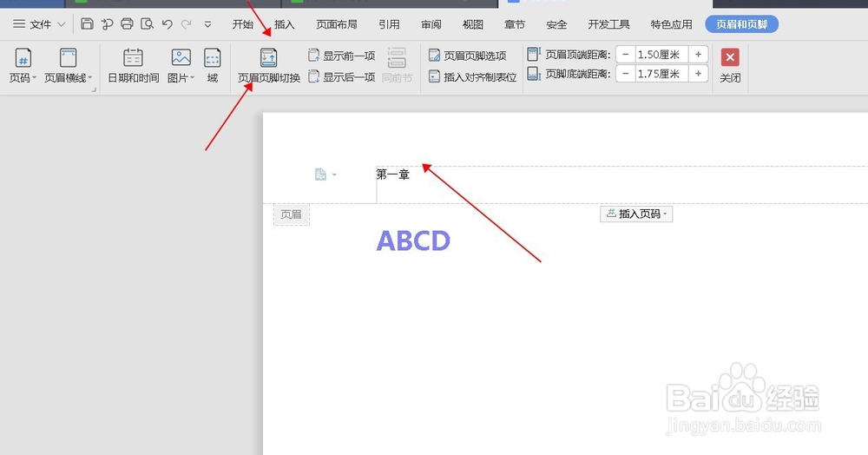The height and width of the screenshot is (455, 868).
Task: Insert 日期和时间 into the header
Action: (133, 65)
